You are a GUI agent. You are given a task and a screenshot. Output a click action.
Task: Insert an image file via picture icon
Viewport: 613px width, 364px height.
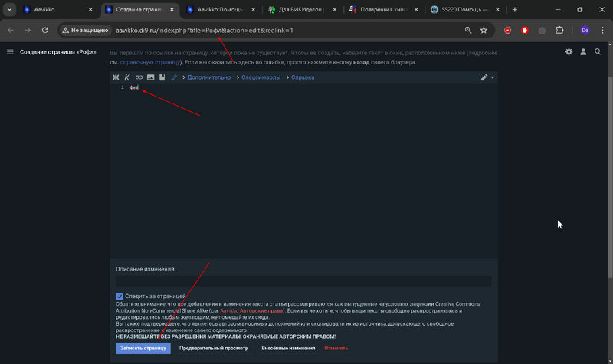coord(150,77)
